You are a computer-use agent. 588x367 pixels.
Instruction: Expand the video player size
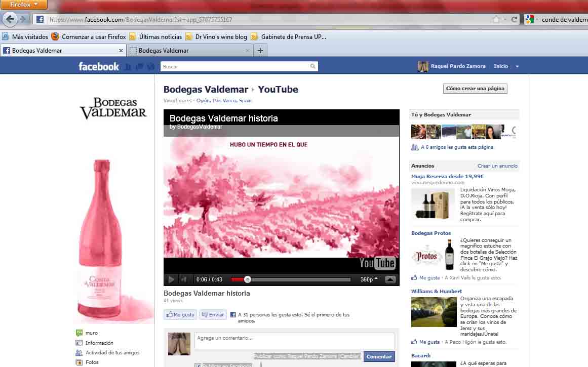(x=390, y=279)
